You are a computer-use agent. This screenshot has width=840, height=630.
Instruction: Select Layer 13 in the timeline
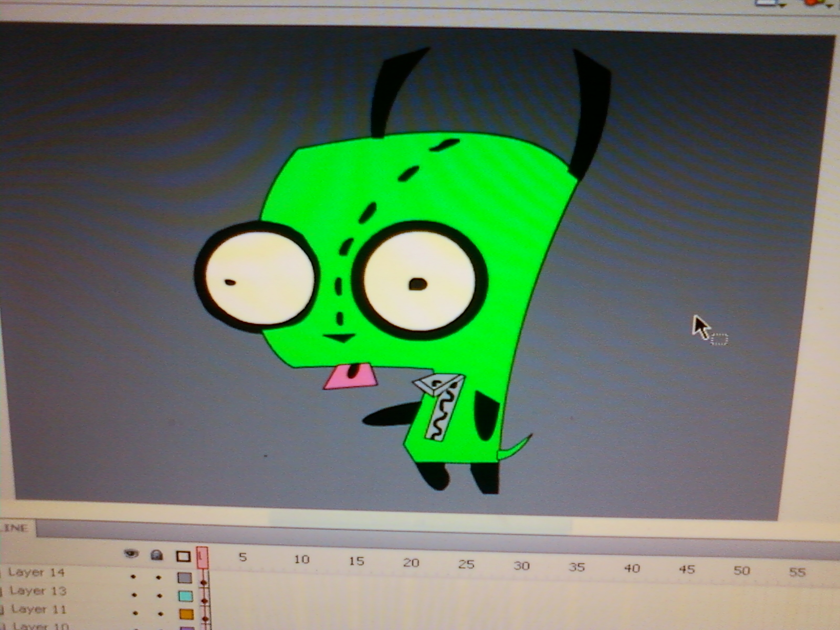38,591
